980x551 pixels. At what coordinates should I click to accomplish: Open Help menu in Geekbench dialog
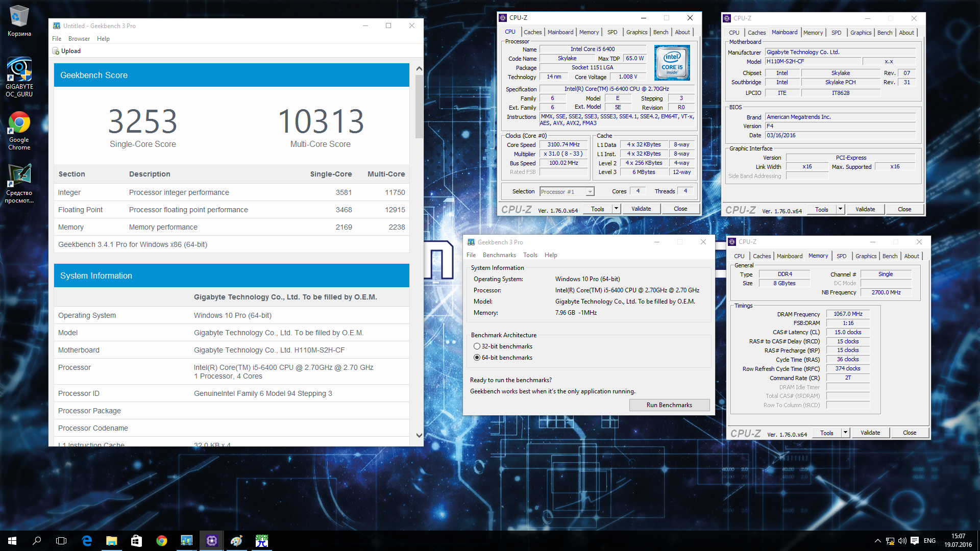coord(551,255)
